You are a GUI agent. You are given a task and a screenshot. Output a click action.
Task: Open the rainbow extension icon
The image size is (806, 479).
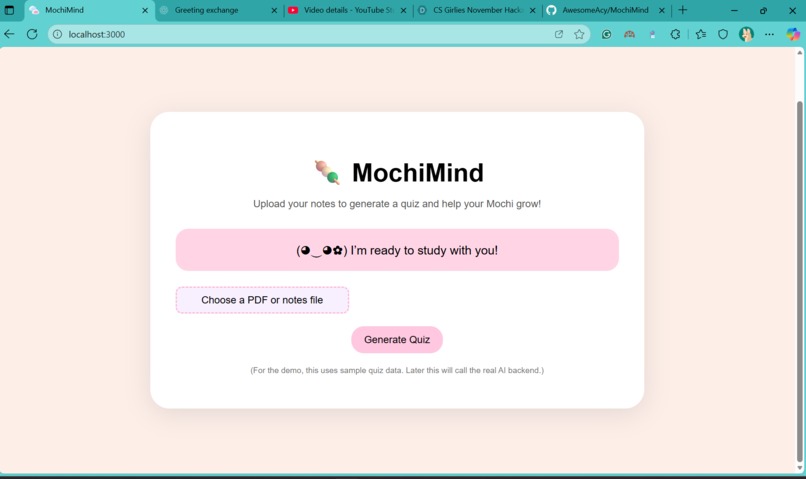(629, 34)
